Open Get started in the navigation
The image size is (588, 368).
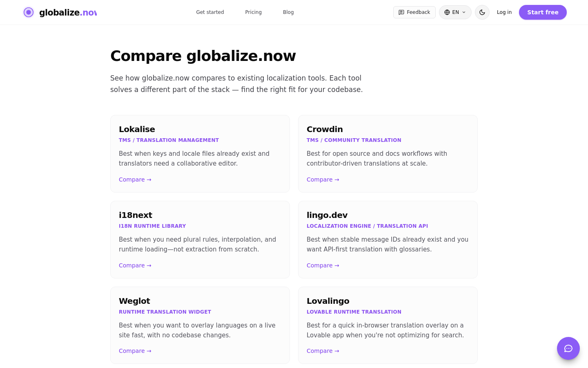coord(210,12)
